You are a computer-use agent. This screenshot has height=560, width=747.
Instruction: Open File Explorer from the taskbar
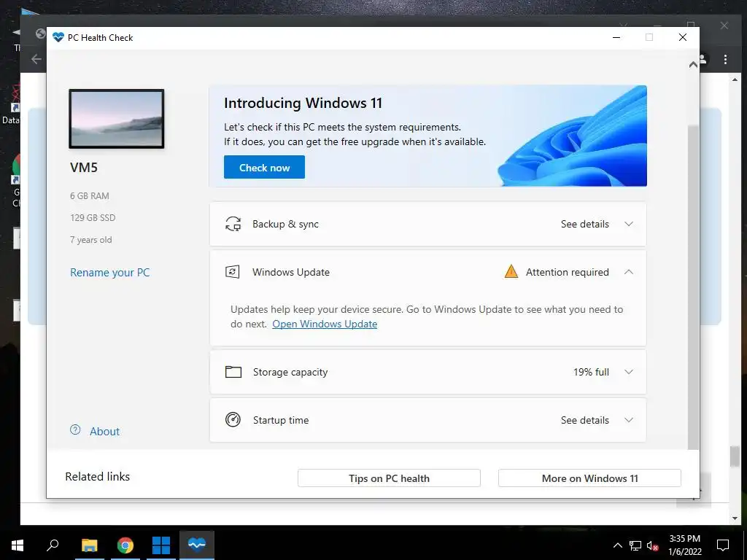click(89, 545)
